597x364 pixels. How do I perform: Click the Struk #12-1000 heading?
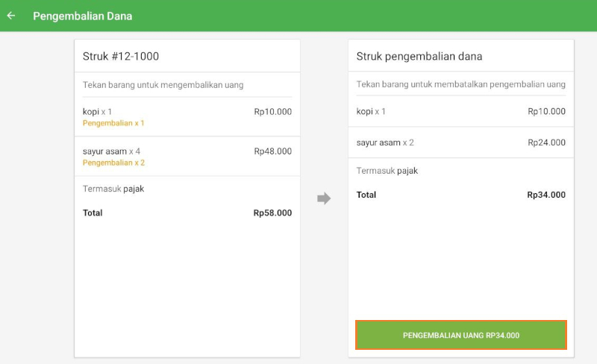point(121,57)
